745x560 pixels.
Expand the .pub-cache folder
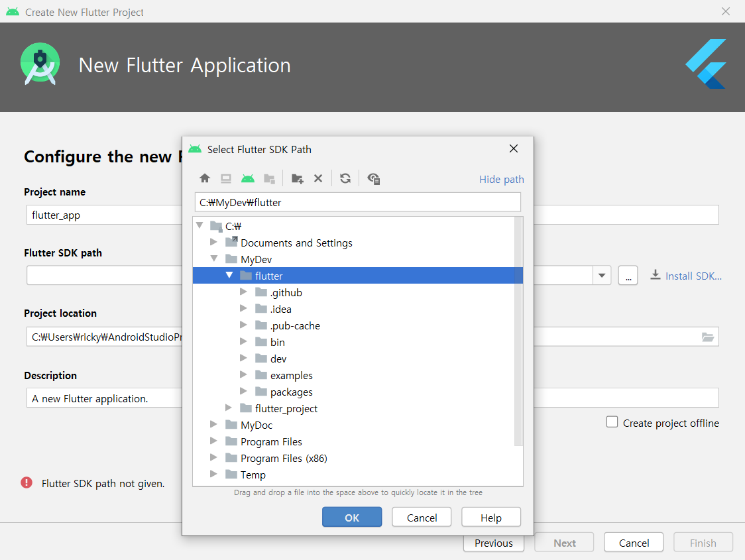click(x=243, y=325)
